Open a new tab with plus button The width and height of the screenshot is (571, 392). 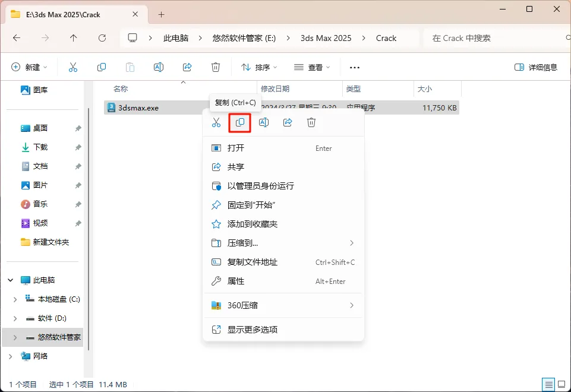[162, 15]
